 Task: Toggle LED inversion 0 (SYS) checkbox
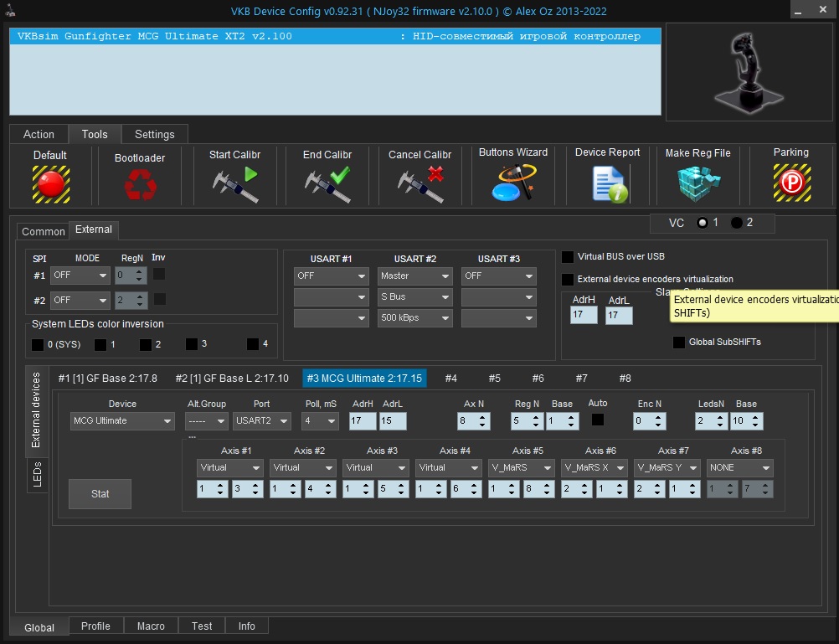coord(38,344)
